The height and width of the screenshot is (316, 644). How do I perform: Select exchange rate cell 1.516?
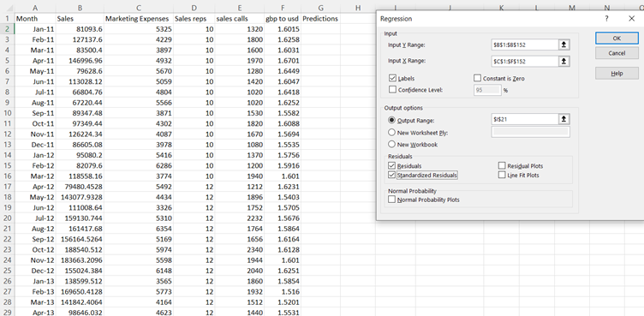(283, 292)
